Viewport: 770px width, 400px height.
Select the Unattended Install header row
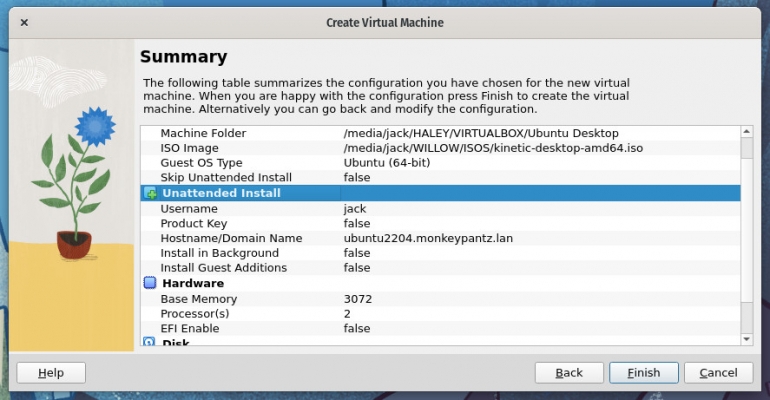pyautogui.click(x=440, y=193)
